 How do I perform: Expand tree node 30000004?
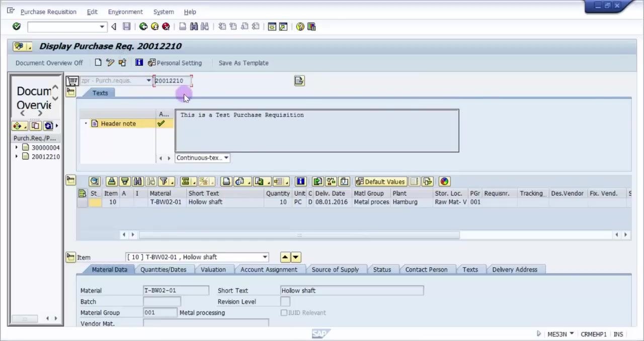(x=17, y=148)
